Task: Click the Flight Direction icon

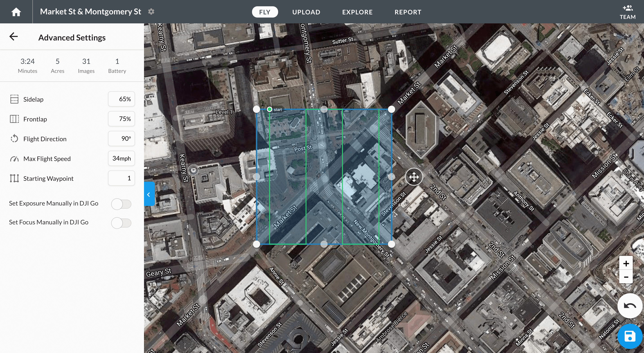Action: pyautogui.click(x=14, y=139)
